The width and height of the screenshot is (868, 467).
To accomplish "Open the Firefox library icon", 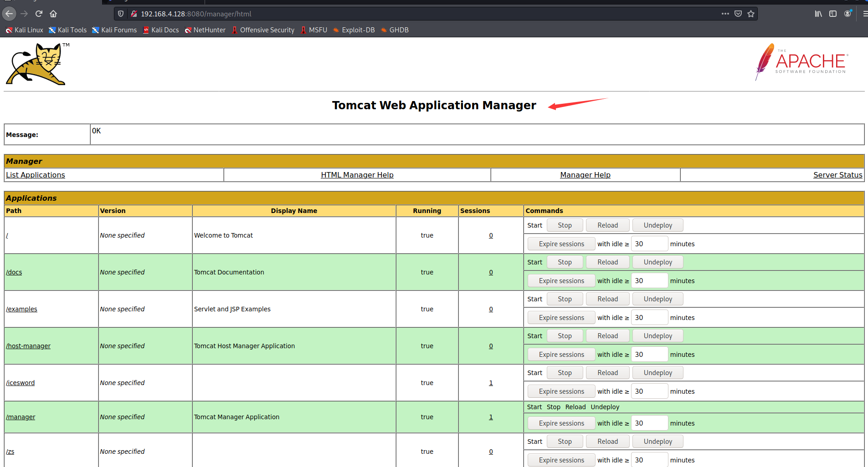I will [x=818, y=14].
